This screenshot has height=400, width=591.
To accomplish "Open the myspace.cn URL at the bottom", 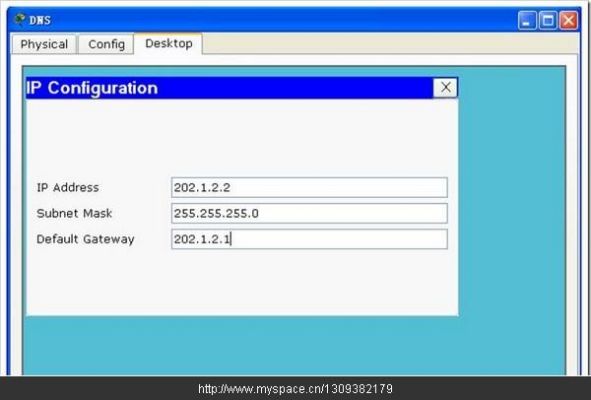I will [x=295, y=389].
